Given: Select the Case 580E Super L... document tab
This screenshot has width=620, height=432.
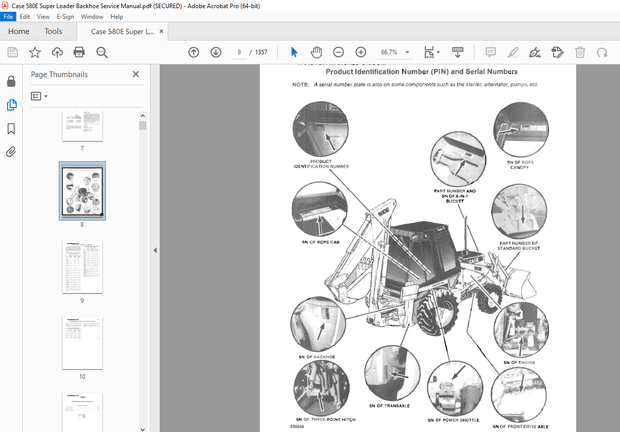Looking at the screenshot, I should coord(122,32).
